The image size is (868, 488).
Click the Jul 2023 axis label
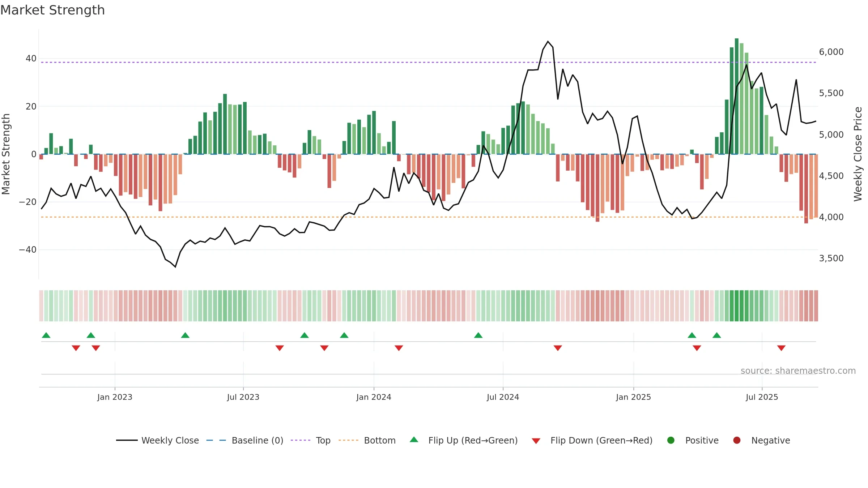tap(243, 397)
